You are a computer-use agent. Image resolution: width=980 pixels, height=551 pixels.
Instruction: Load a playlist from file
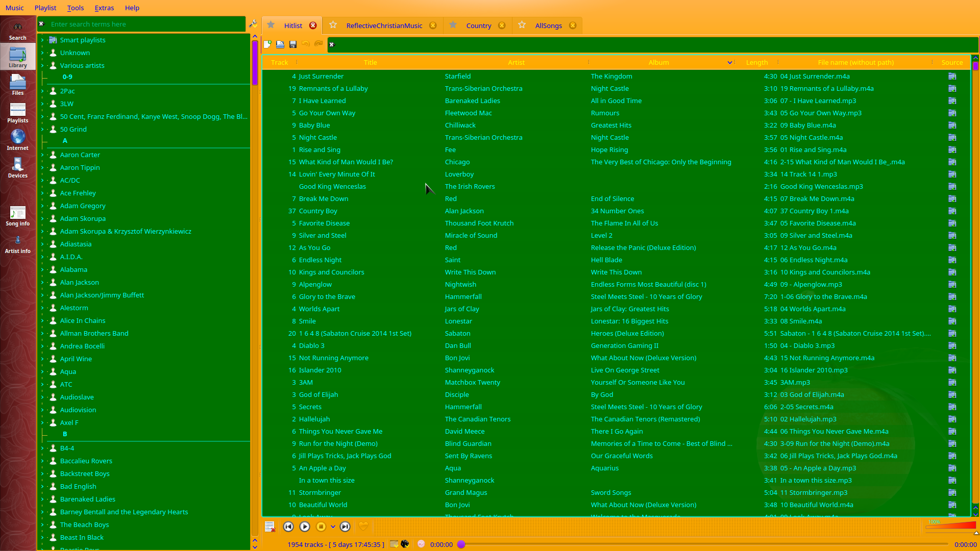click(x=280, y=44)
